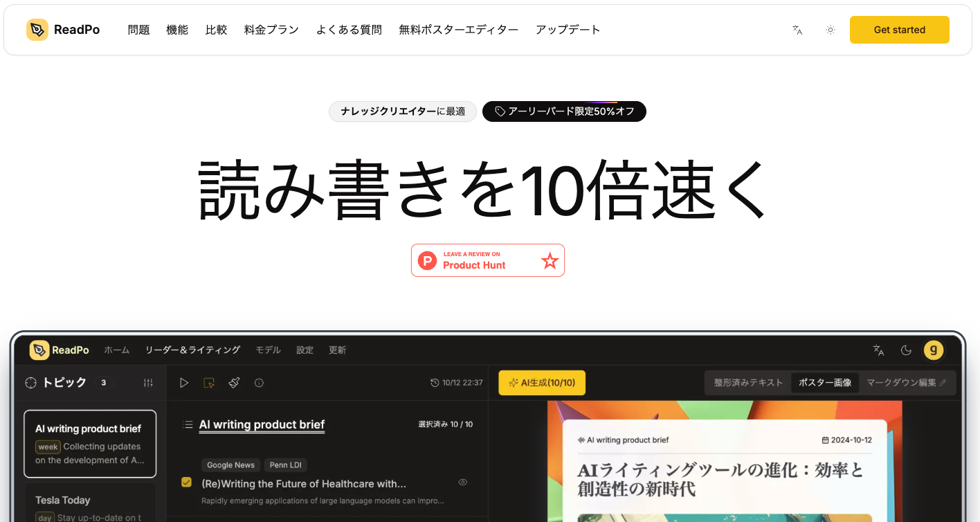Select the Tesla Today topic card
This screenshot has height=522, width=980.
[x=90, y=503]
